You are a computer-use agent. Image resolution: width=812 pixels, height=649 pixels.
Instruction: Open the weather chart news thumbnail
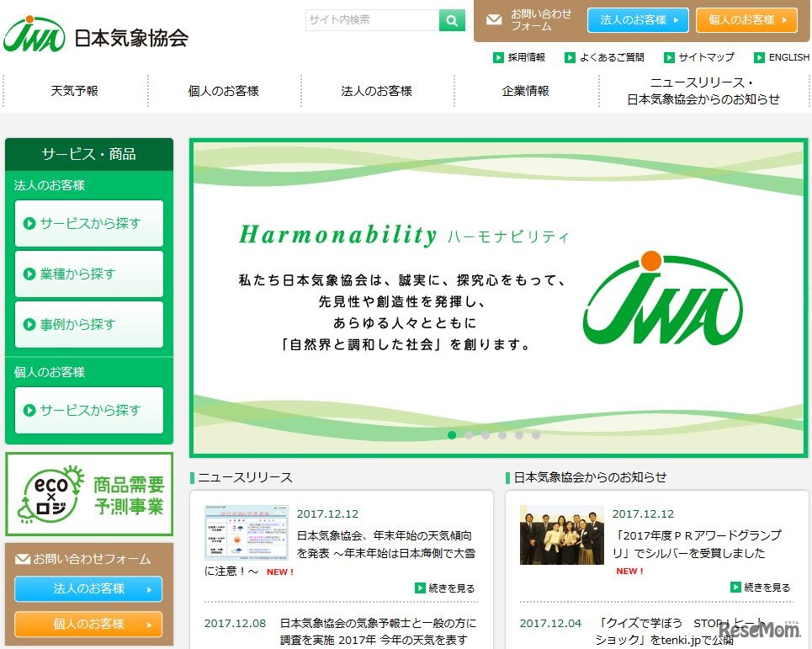click(x=247, y=533)
